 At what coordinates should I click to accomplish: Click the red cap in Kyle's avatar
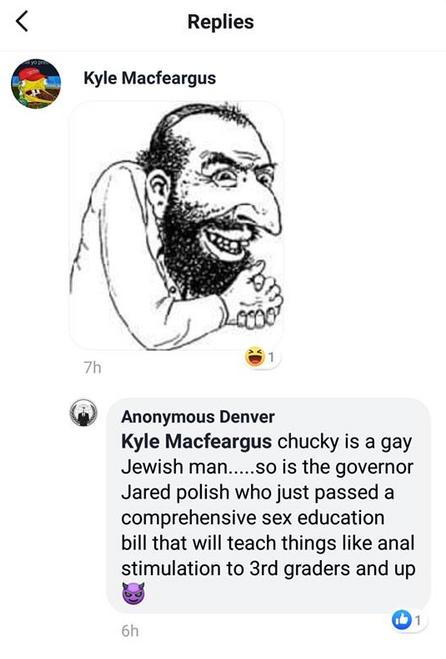pyautogui.click(x=29, y=74)
